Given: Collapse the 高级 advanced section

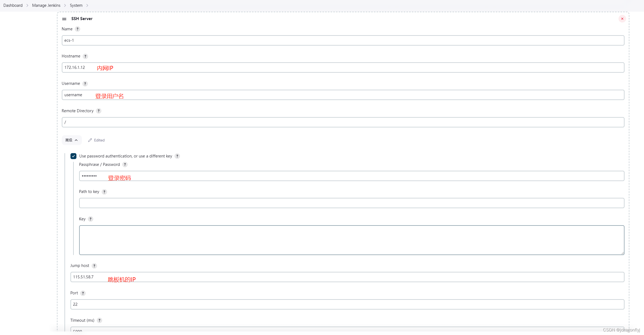Looking at the screenshot, I should point(72,140).
